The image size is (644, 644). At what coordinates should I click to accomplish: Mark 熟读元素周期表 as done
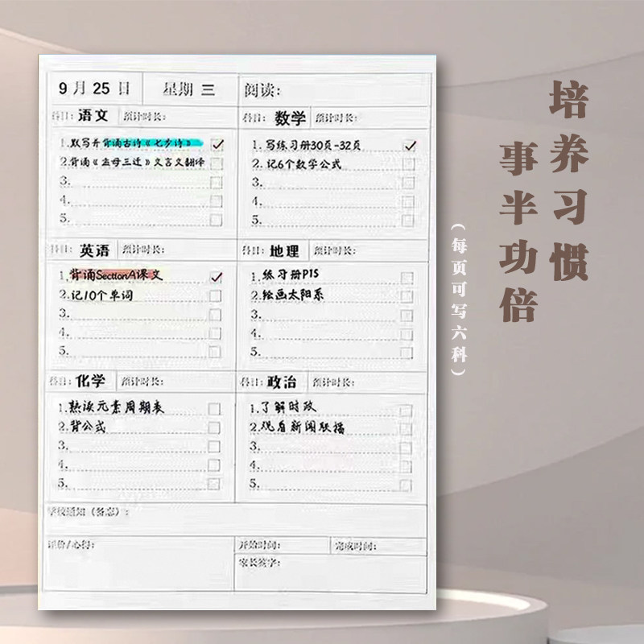pyautogui.click(x=214, y=409)
